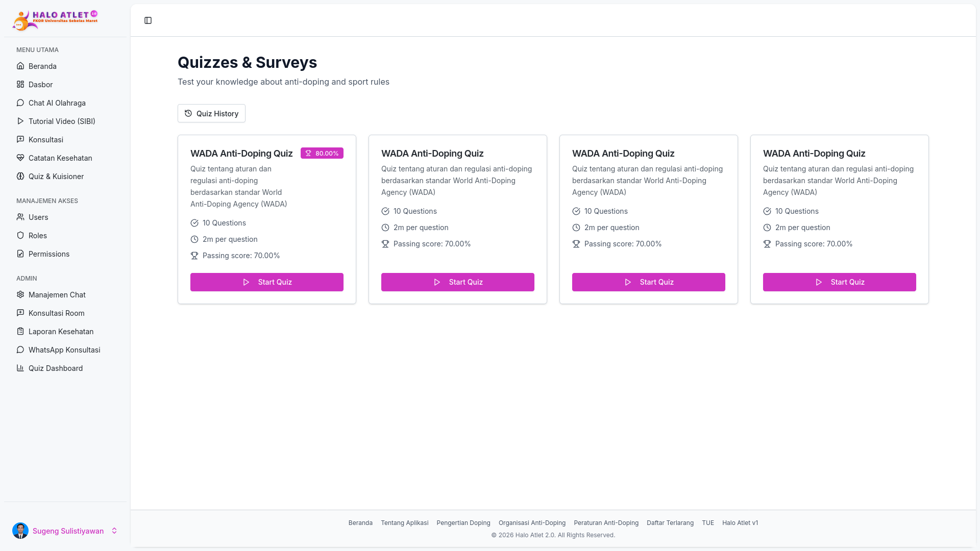
Task: Click the Halo Atlet logo
Action: tap(55, 20)
